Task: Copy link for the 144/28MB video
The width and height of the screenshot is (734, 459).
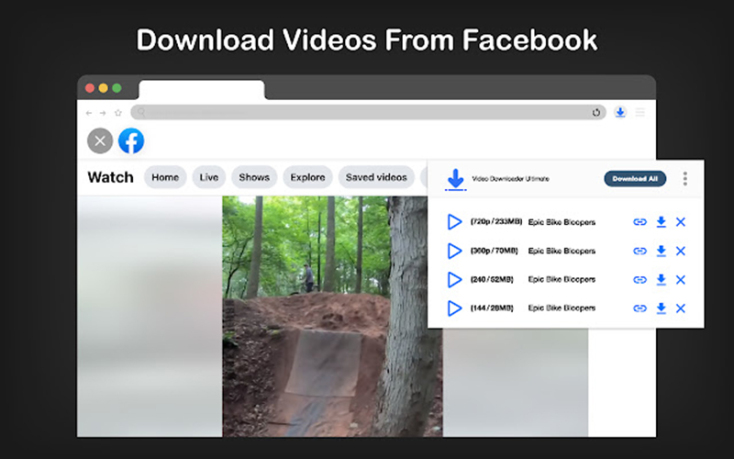Action: click(x=639, y=308)
